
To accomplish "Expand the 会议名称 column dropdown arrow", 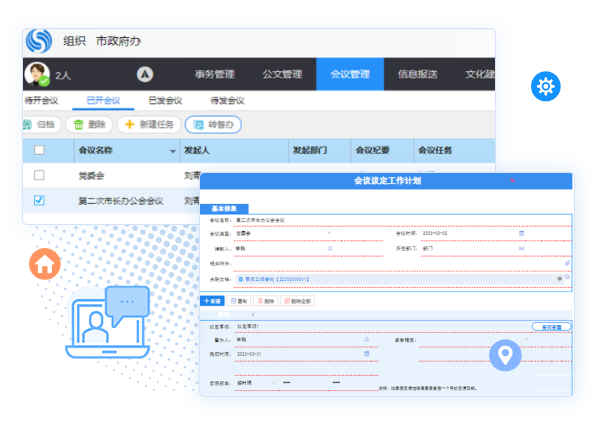I will [173, 151].
